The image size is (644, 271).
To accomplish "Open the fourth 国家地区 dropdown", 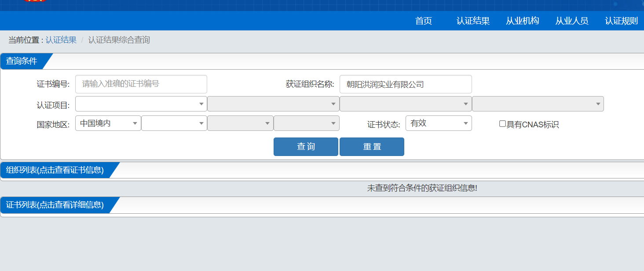I will pos(307,123).
